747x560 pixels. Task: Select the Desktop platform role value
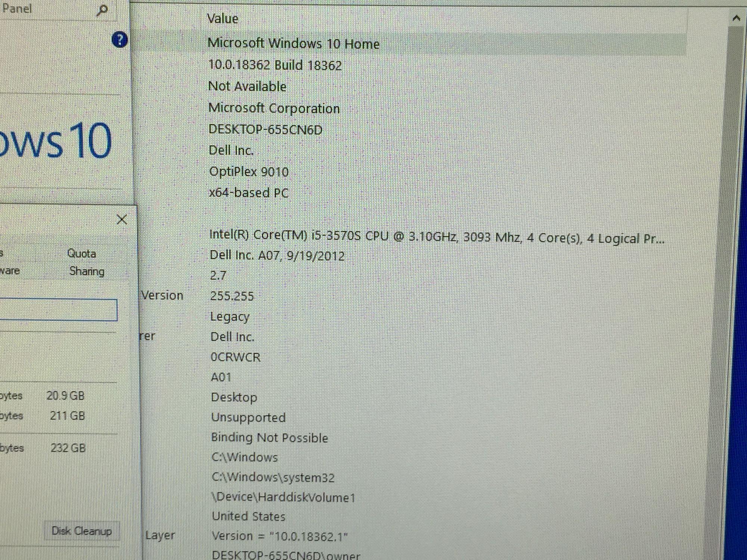click(234, 397)
